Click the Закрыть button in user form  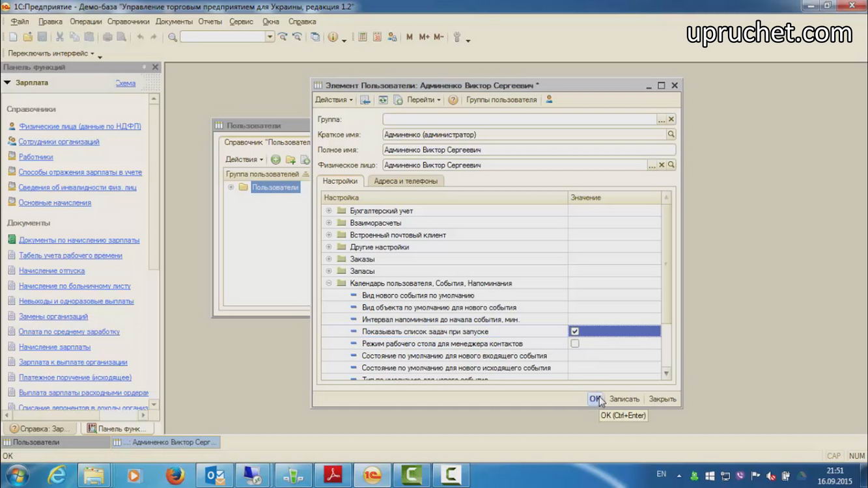pos(662,399)
